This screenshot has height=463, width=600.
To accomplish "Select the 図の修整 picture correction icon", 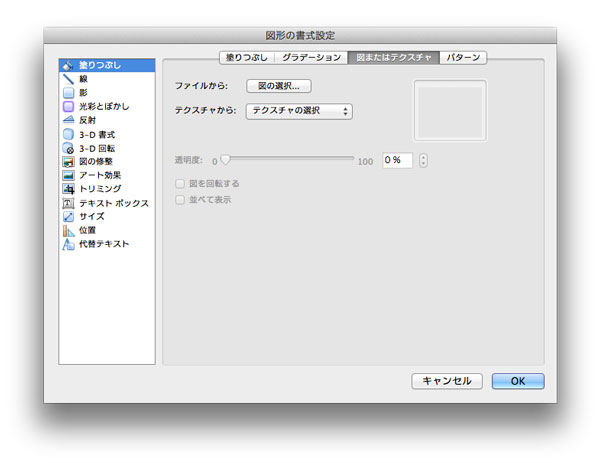I will [x=68, y=161].
